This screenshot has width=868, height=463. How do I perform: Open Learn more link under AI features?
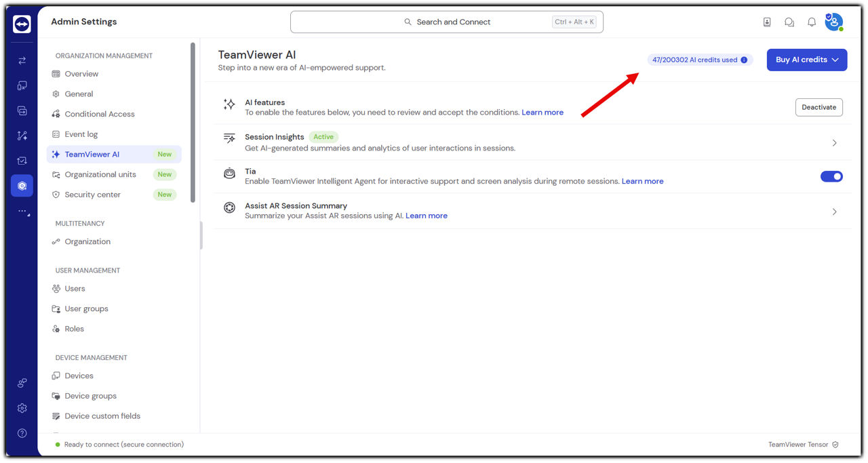click(542, 113)
